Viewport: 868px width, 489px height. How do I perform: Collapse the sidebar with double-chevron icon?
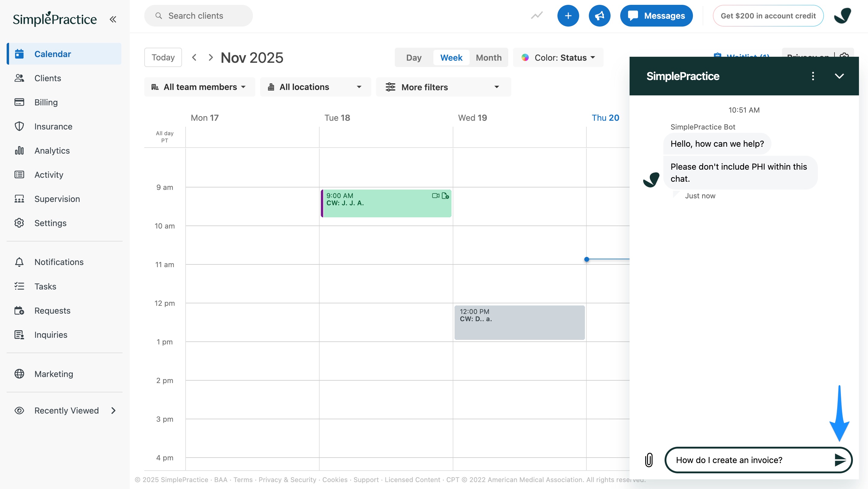(113, 19)
